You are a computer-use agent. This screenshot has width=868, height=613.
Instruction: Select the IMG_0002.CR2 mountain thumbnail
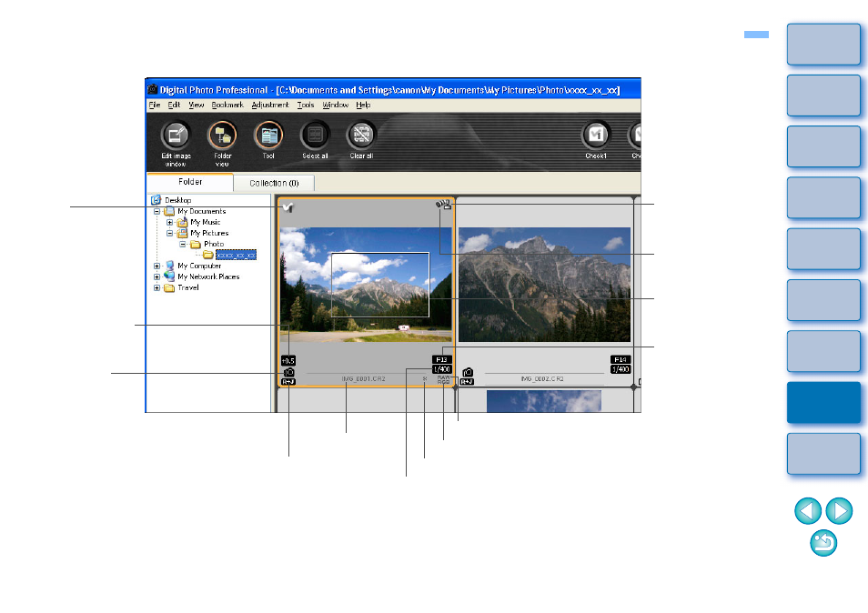[x=545, y=285]
